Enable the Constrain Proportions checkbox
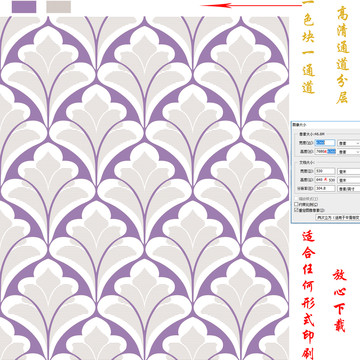This screenshot has height=360, width=360. point(296,204)
